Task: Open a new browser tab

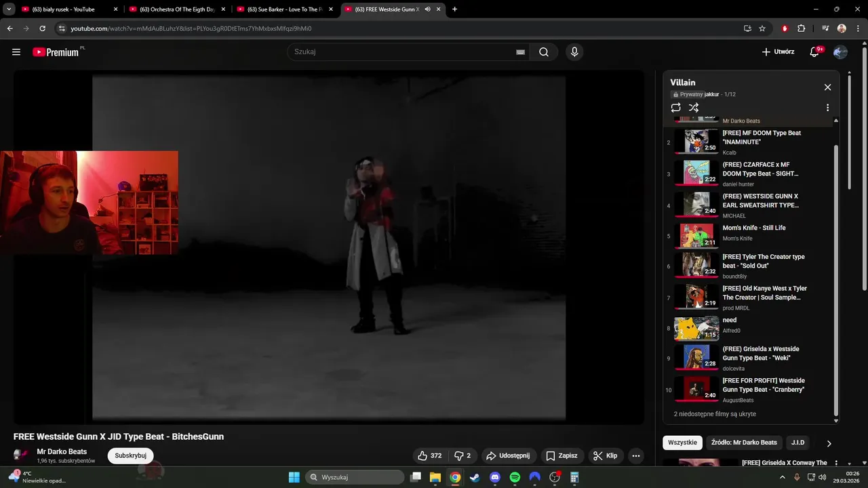Action: point(454,9)
